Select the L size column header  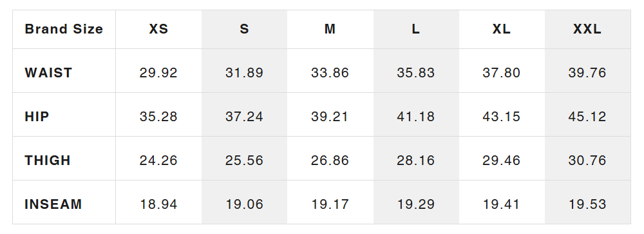tap(416, 29)
